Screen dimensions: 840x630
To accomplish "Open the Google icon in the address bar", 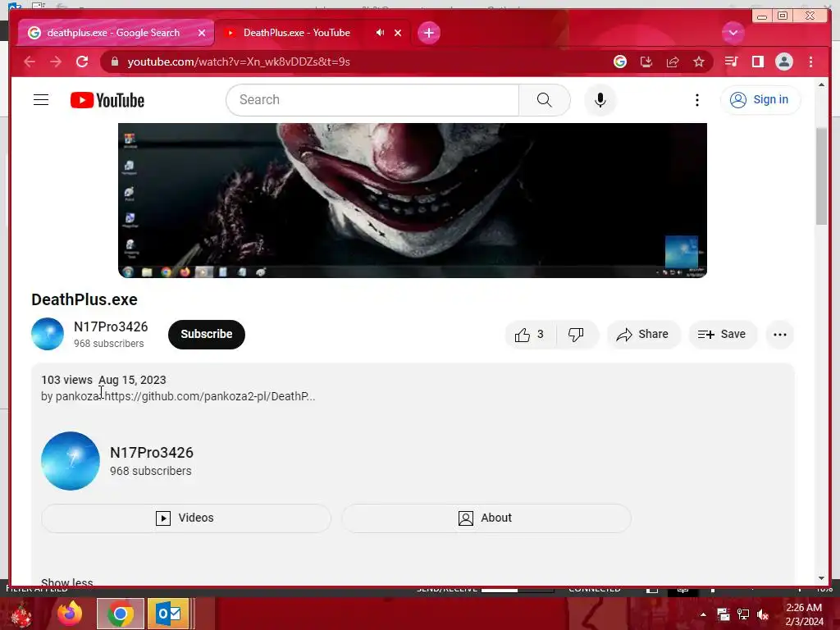I will [620, 62].
